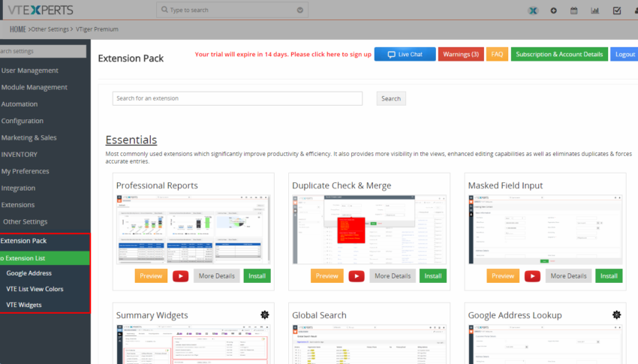The width and height of the screenshot is (638, 364).
Task: Click the VTExperts X icon in top bar
Action: click(x=533, y=11)
